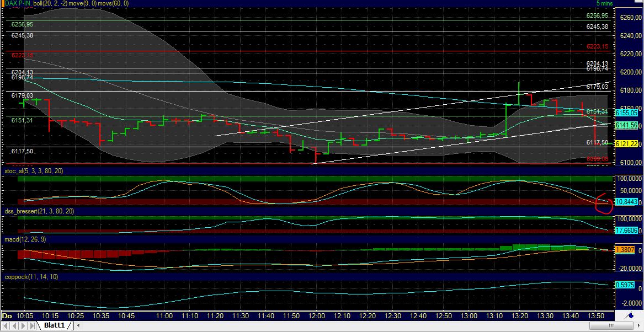The width and height of the screenshot is (644, 332).
Task: Click the "Do" weekday label on time axis
Action: (7, 316)
